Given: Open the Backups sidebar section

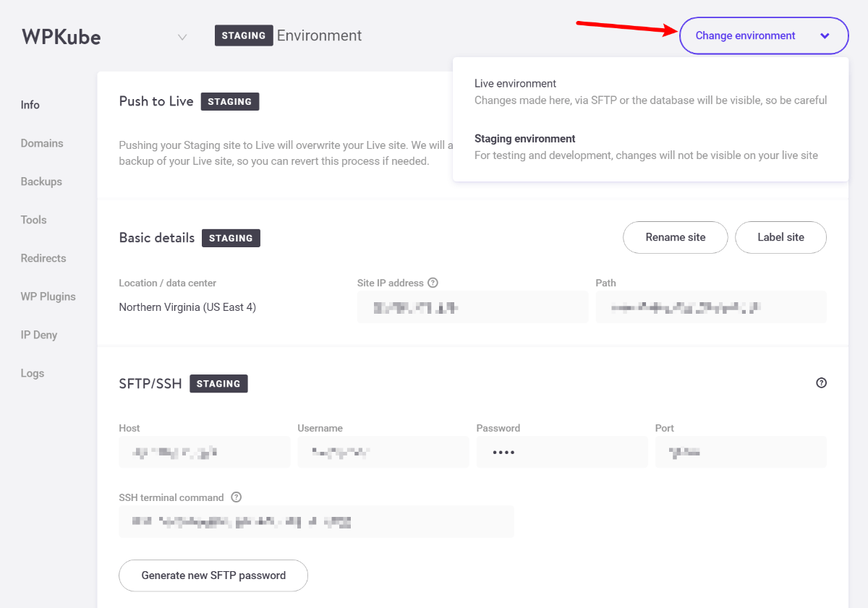Looking at the screenshot, I should (41, 181).
